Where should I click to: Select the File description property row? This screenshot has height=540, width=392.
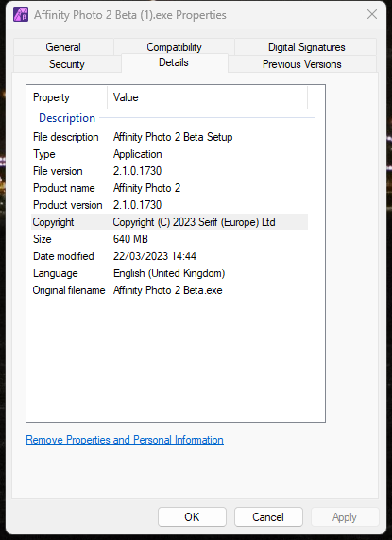(169, 137)
